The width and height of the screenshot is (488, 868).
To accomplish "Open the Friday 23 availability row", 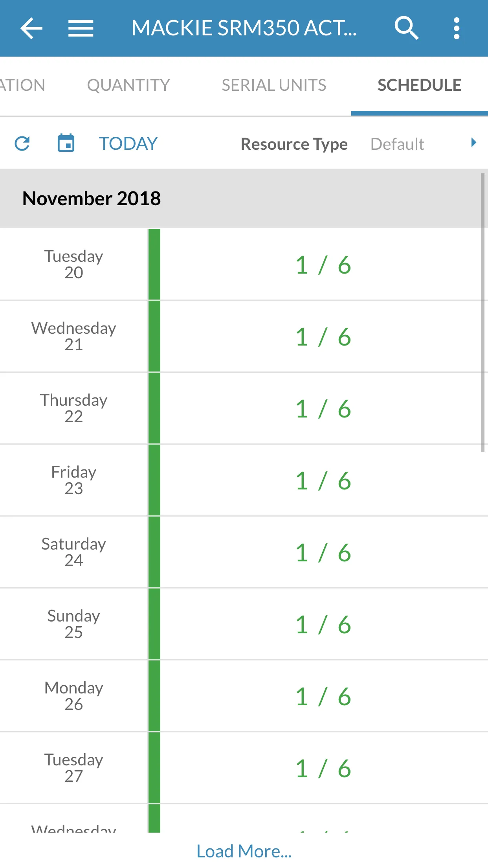I will pos(244,480).
